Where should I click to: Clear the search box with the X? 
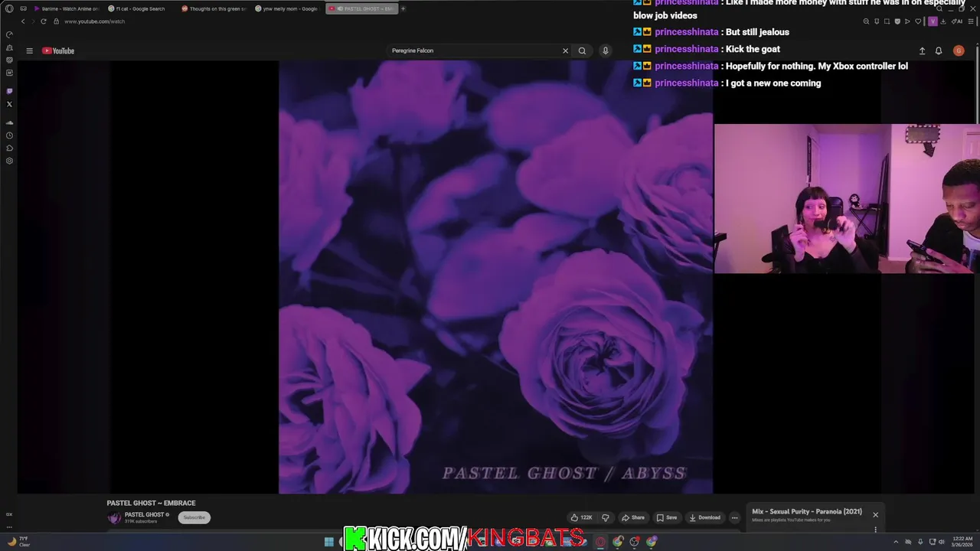tap(566, 51)
